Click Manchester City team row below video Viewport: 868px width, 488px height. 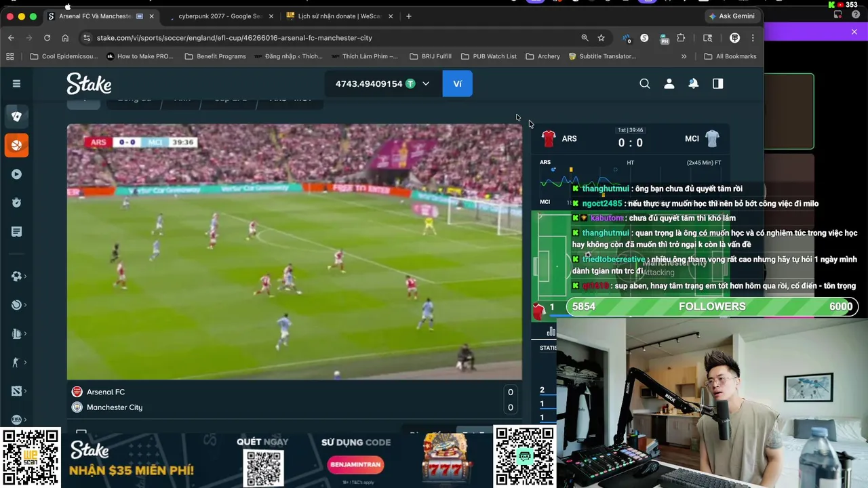[294, 407]
